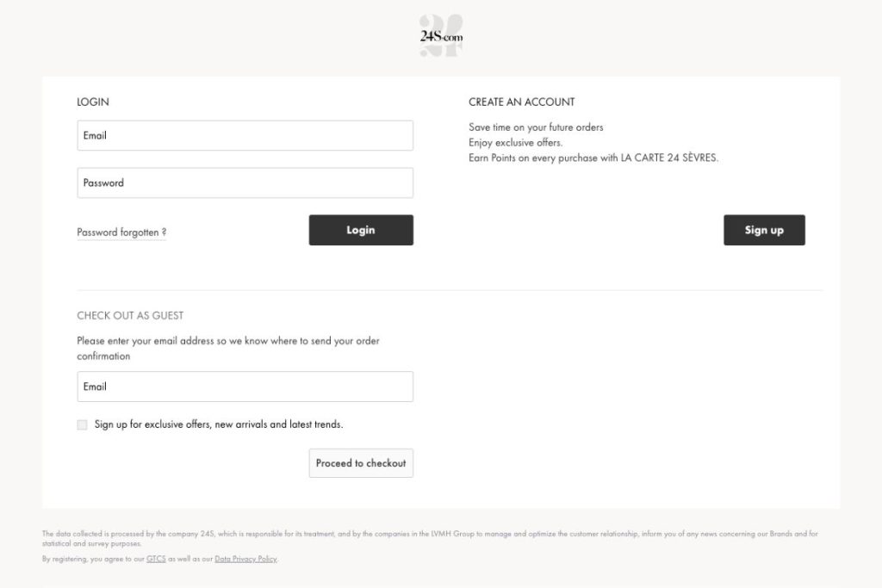Click the Proceed to checkout button
882x588 pixels.
(361, 463)
